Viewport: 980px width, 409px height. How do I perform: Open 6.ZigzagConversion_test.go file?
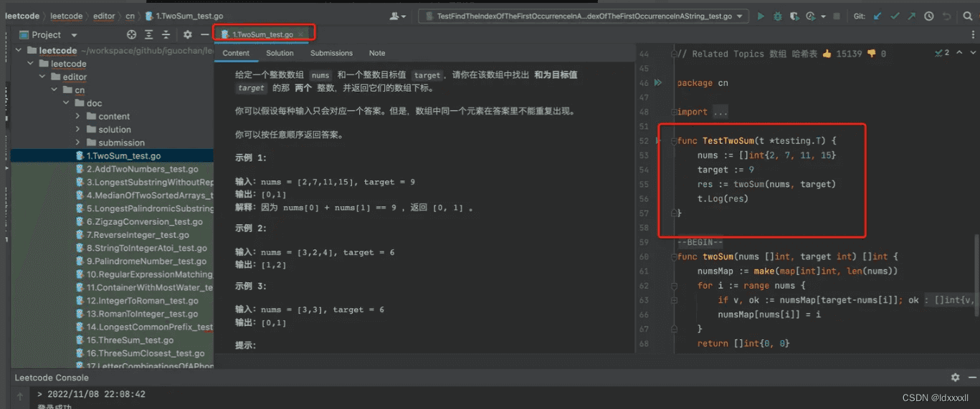pos(144,222)
